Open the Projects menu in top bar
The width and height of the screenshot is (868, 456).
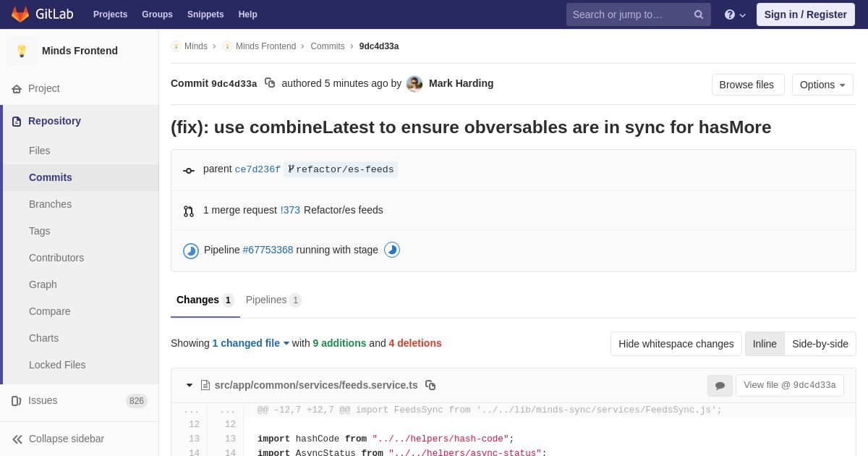110,14
